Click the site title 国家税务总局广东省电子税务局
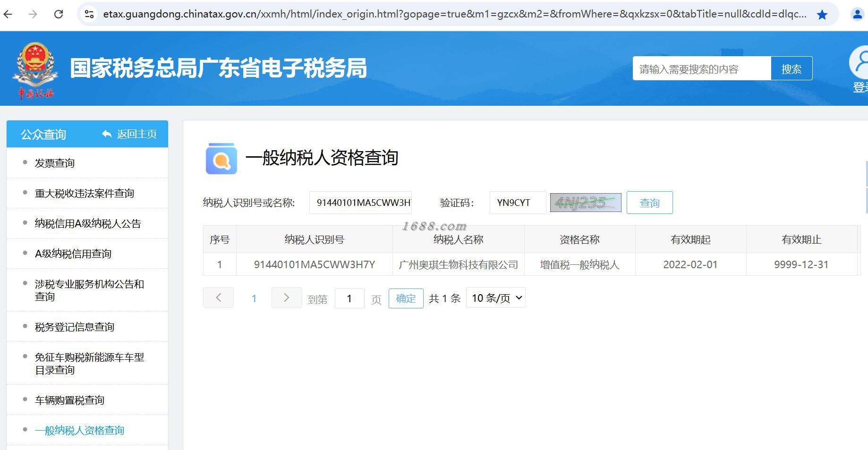This screenshot has width=868, height=450. point(219,68)
